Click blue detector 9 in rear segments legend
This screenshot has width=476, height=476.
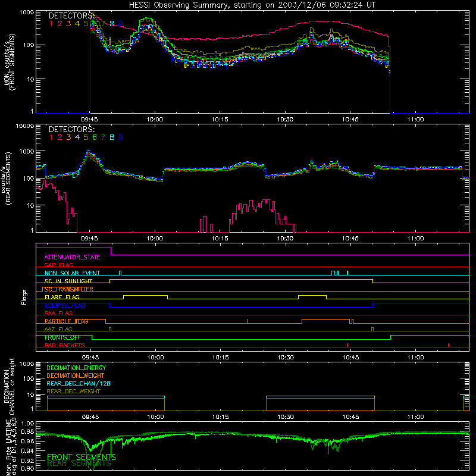(x=121, y=137)
